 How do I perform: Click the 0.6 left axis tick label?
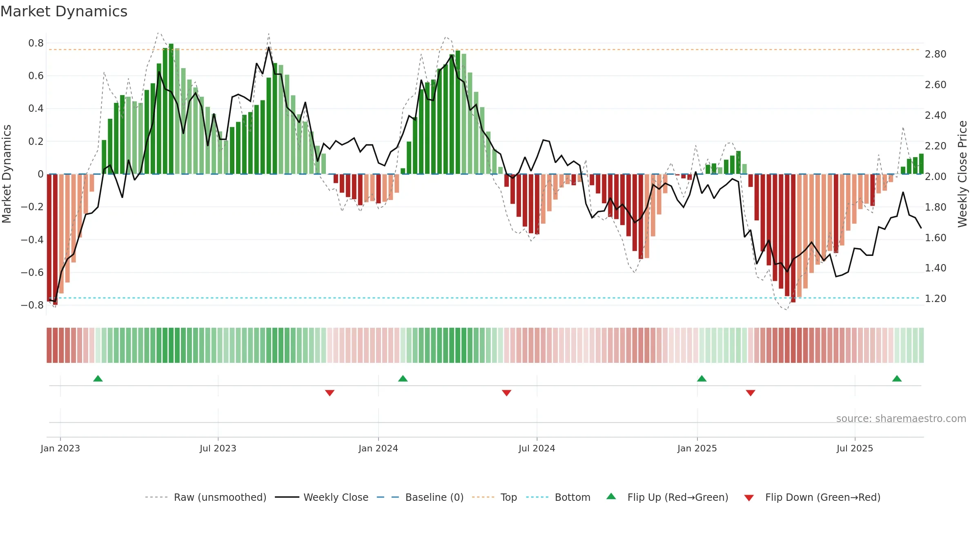tap(36, 76)
